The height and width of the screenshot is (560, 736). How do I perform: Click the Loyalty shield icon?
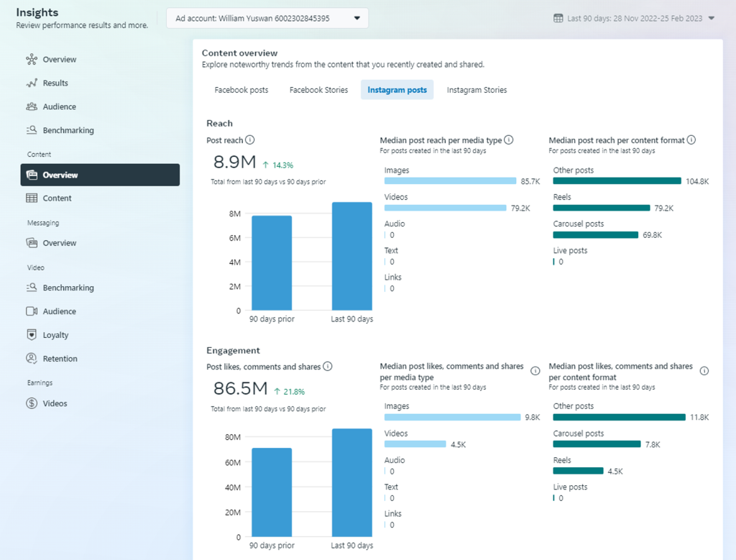coord(32,335)
